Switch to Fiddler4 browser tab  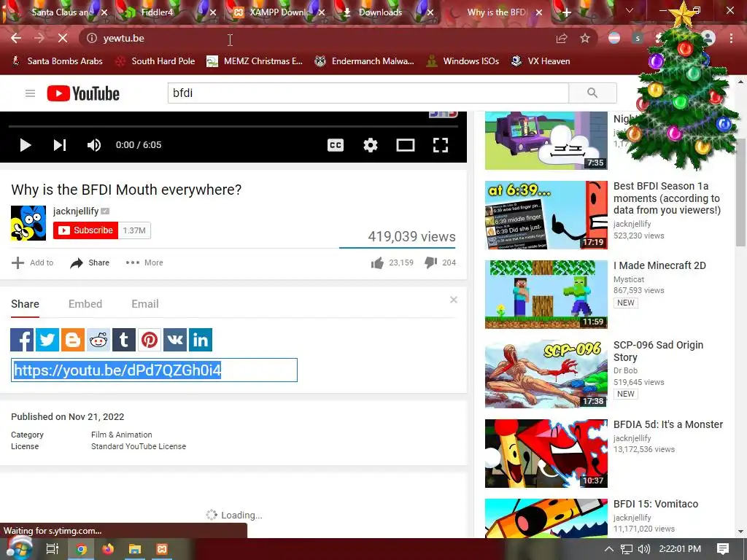(x=158, y=12)
